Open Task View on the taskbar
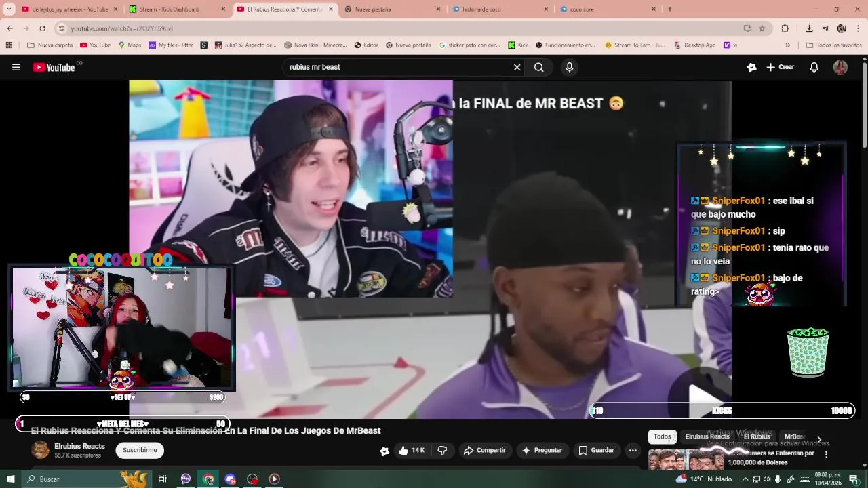 coord(163,479)
